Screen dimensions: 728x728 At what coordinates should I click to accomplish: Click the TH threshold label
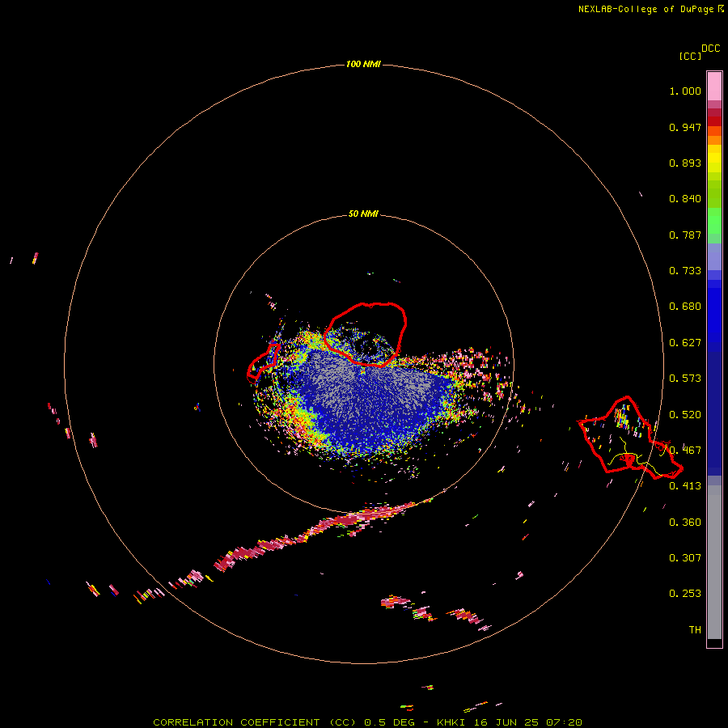tap(695, 630)
